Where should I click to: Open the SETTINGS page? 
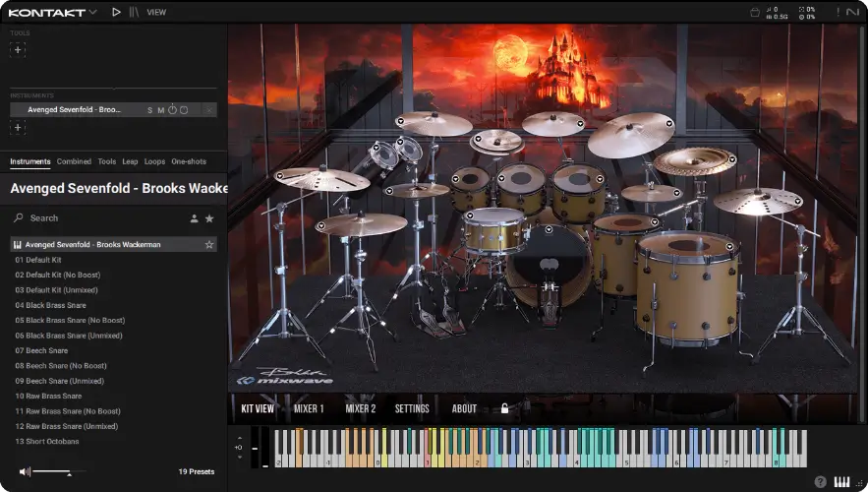point(412,408)
